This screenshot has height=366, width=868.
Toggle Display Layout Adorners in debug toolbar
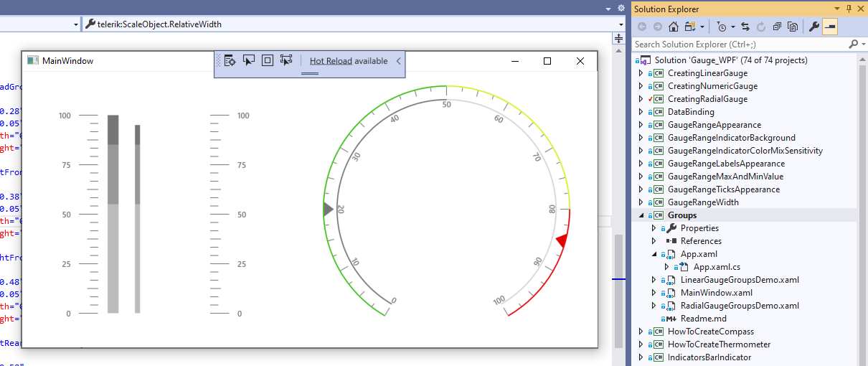268,61
